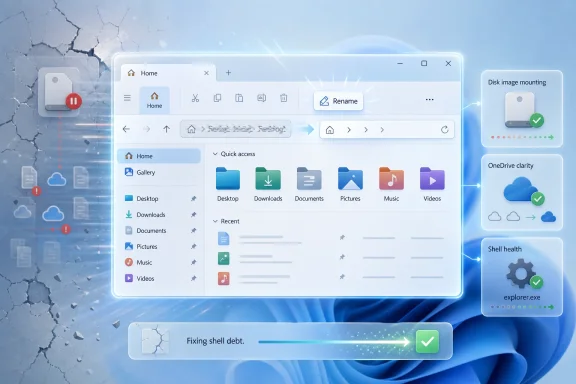Click the Rename button
The width and height of the screenshot is (576, 384).
(x=338, y=101)
